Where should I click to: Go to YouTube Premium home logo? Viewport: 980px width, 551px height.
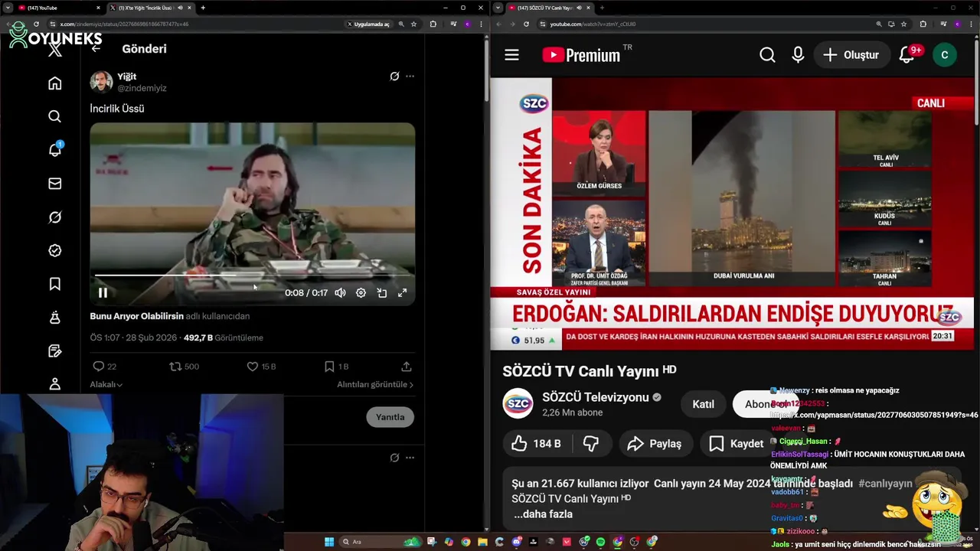(582, 55)
